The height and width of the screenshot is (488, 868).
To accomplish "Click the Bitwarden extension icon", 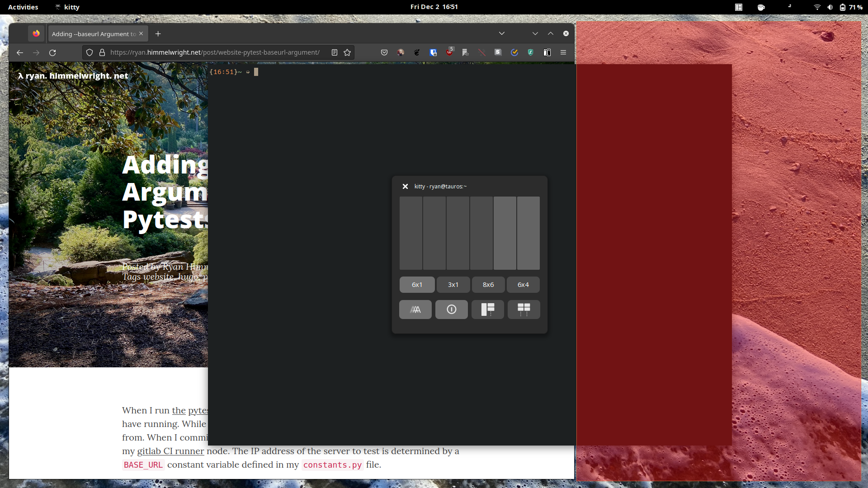I will (433, 52).
